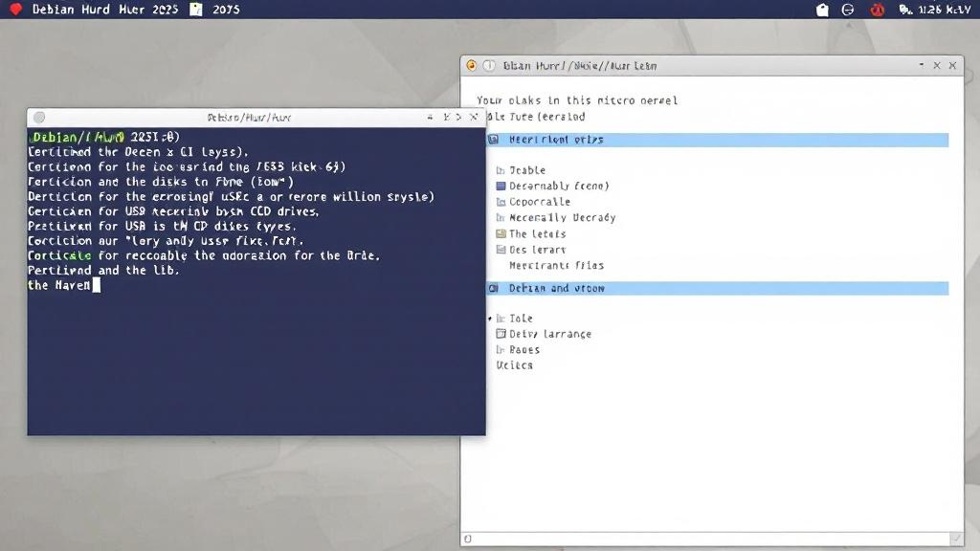Click the folder icon beside 'Mecenally Uecrady'

500,217
